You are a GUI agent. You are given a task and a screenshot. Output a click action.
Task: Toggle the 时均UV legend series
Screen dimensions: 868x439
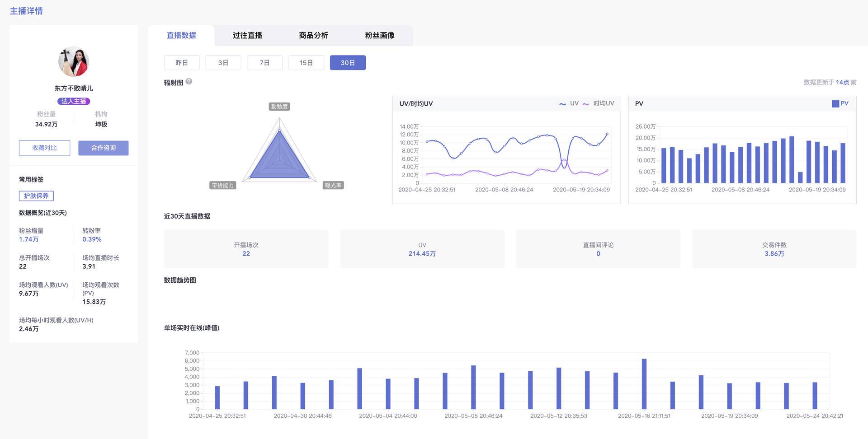[x=599, y=103]
